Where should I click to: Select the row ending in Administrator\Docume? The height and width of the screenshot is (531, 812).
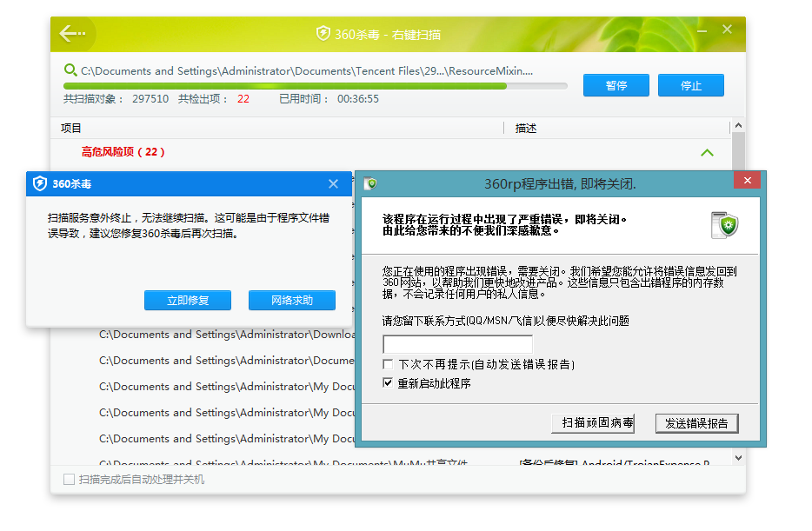[227, 360]
